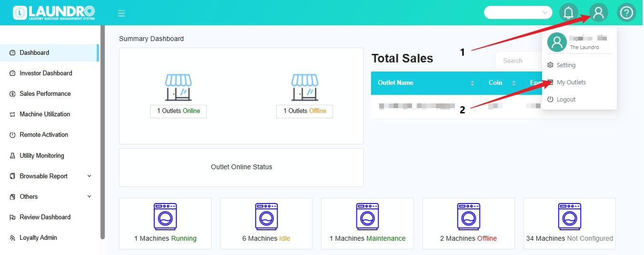Expand the Browsable Report chevron
The image size is (644, 255).
[89, 176]
